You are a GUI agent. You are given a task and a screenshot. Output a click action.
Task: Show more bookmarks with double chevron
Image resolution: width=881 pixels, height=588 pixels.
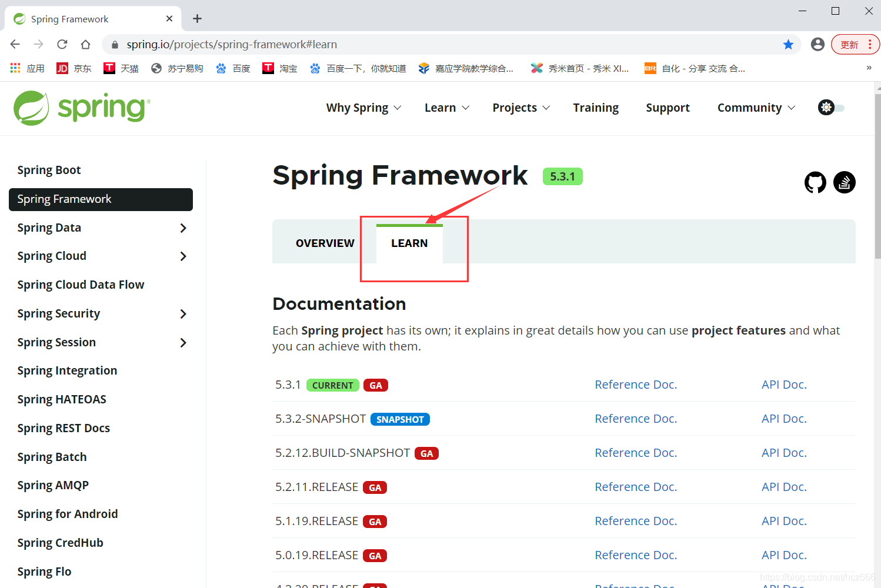tap(869, 68)
